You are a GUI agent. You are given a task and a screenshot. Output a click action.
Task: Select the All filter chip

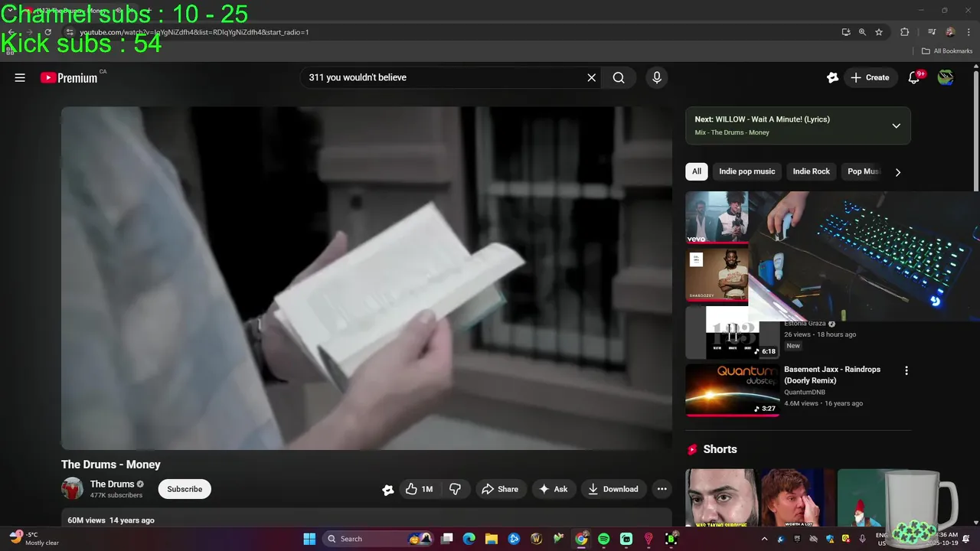tap(696, 171)
